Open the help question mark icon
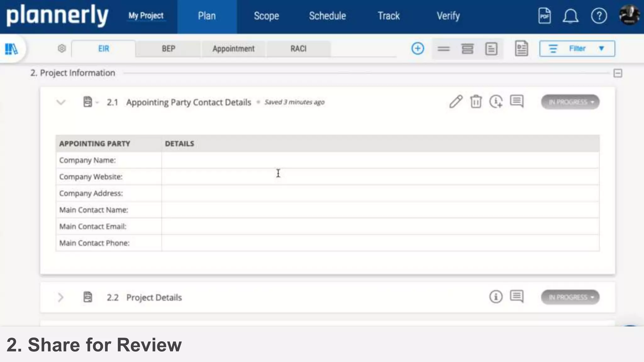Image resolution: width=644 pixels, height=362 pixels. (x=599, y=16)
